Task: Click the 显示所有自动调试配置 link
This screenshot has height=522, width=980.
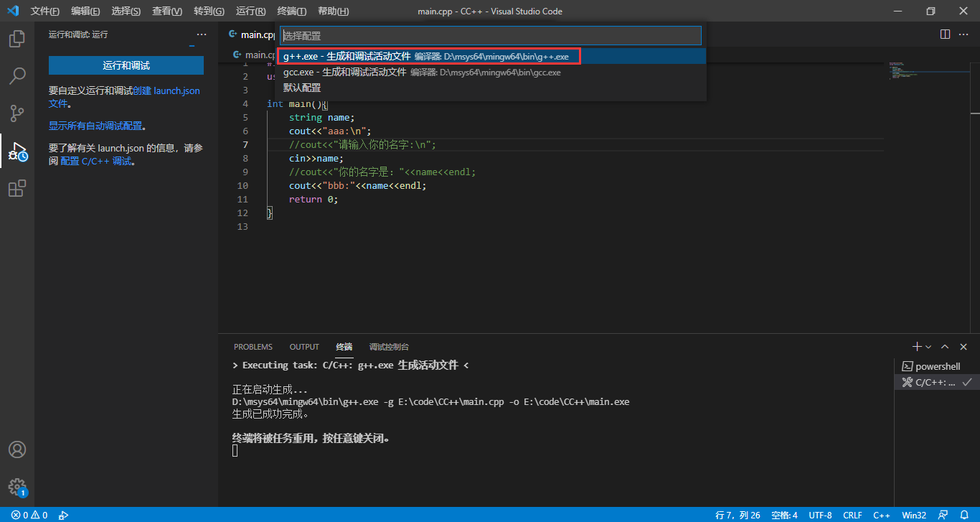Action: click(95, 126)
